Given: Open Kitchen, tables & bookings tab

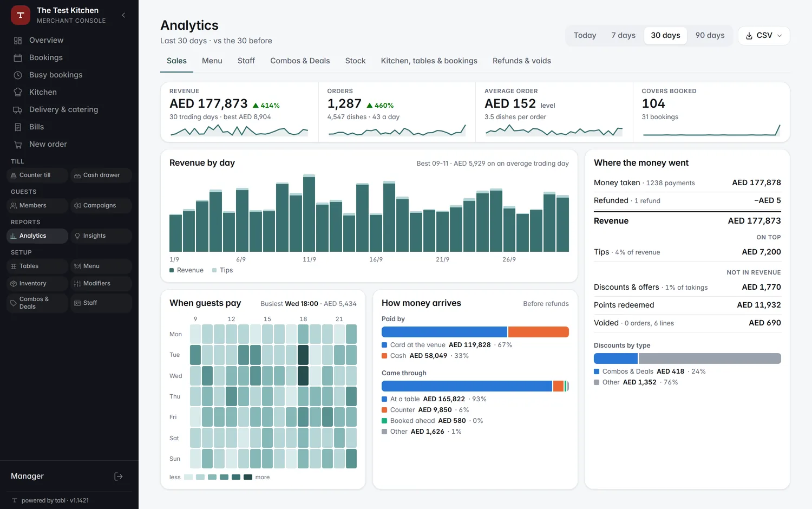Looking at the screenshot, I should pyautogui.click(x=429, y=61).
